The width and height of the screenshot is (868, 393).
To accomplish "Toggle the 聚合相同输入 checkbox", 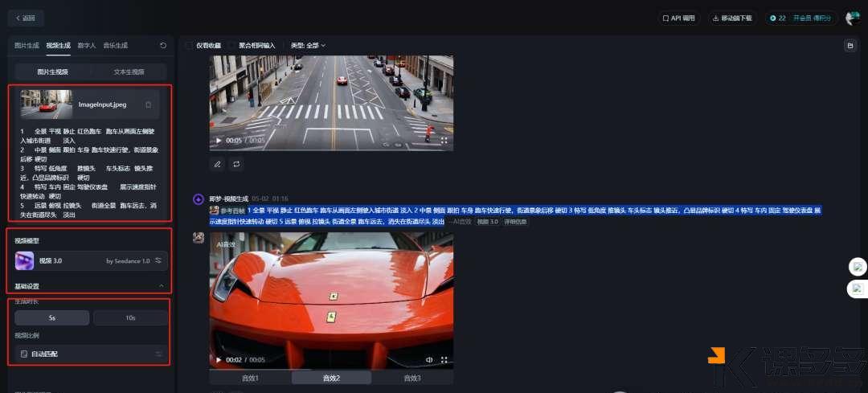I will click(x=232, y=45).
